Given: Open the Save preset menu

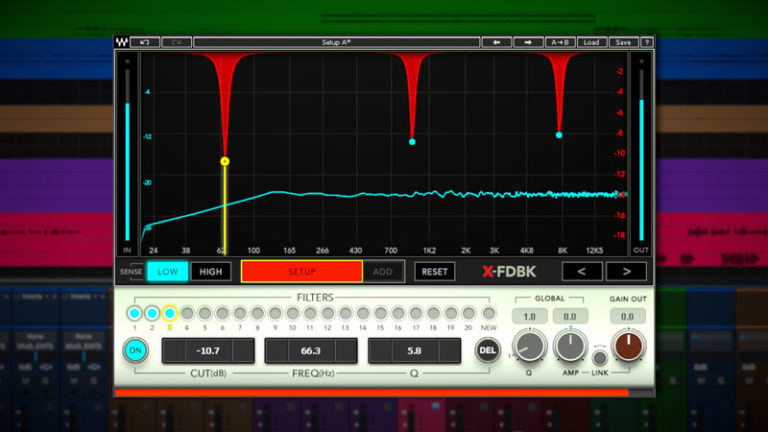Looking at the screenshot, I should 623,43.
